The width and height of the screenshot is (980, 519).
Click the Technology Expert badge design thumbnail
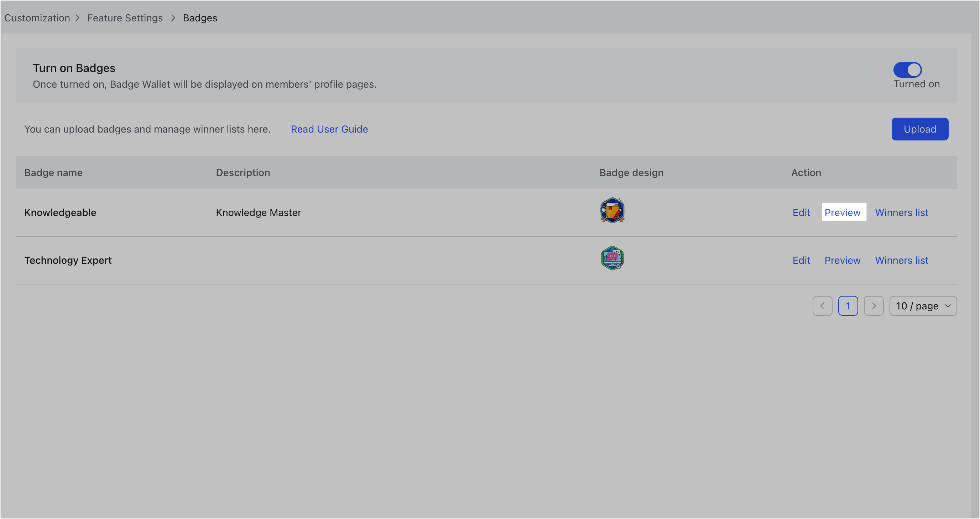click(x=612, y=258)
